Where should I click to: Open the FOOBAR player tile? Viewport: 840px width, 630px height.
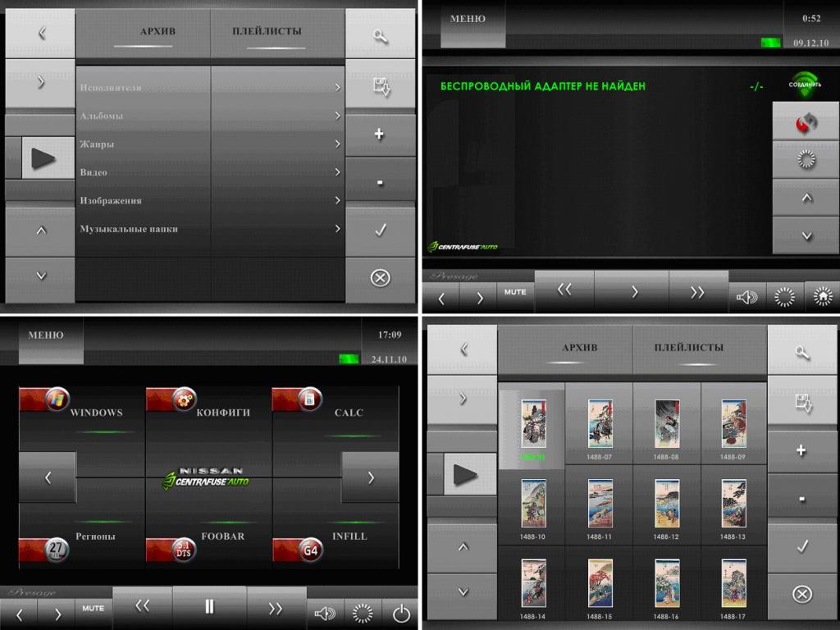click(x=209, y=538)
